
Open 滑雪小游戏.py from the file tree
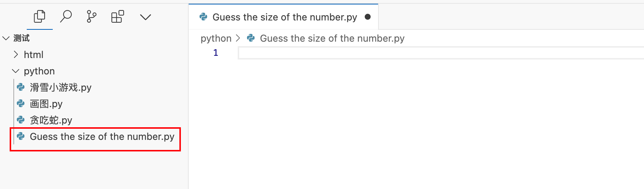61,87
